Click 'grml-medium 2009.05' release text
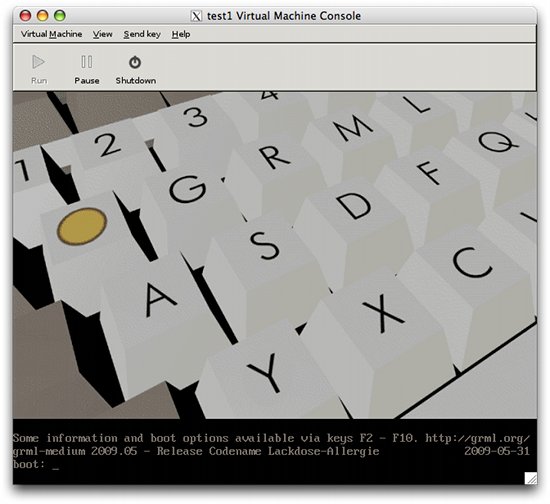The height and width of the screenshot is (504, 550). tap(75, 451)
